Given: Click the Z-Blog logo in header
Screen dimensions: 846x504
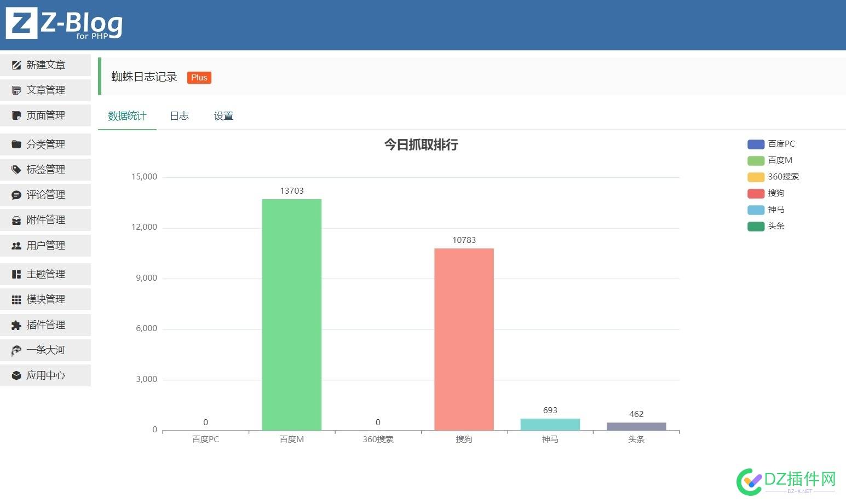Looking at the screenshot, I should [64, 24].
